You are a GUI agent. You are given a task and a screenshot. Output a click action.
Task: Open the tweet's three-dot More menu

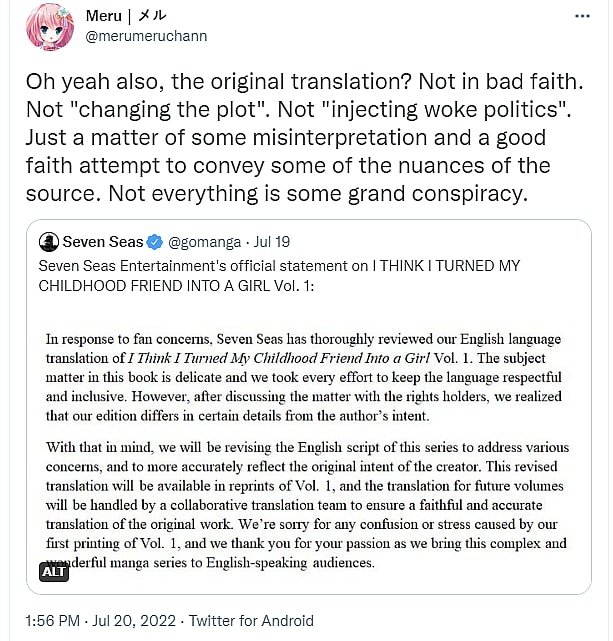[583, 17]
